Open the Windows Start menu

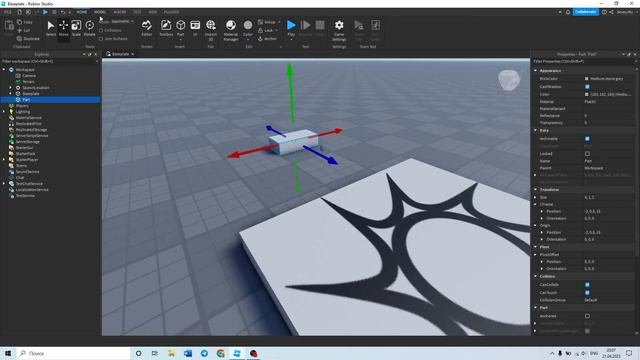pos(8,353)
